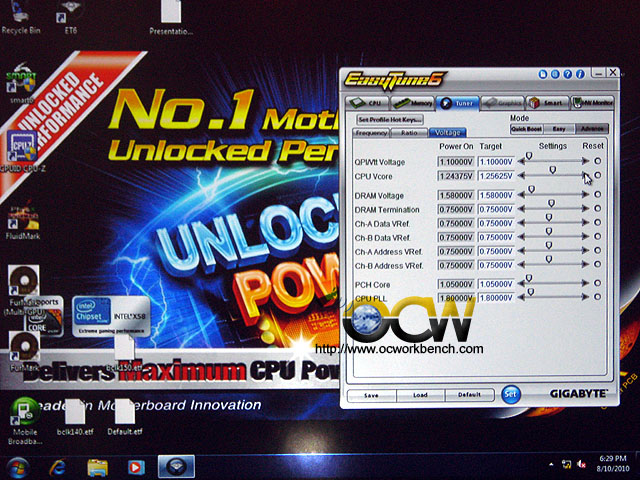640x480 pixels.
Task: Reset DRAM Termination with its radio button
Action: (598, 208)
